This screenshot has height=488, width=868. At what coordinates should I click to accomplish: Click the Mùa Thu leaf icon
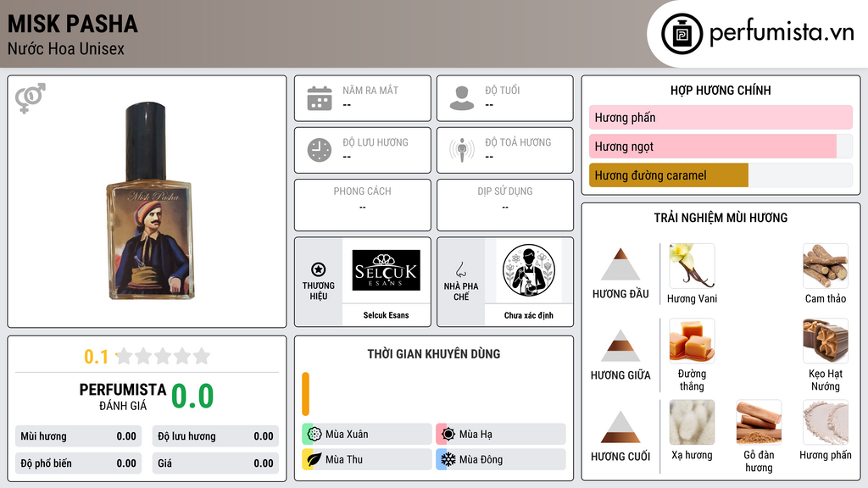pyautogui.click(x=314, y=459)
